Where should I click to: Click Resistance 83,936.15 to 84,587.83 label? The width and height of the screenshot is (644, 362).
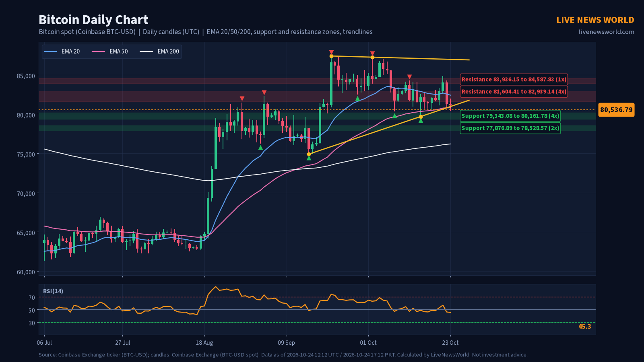point(514,80)
